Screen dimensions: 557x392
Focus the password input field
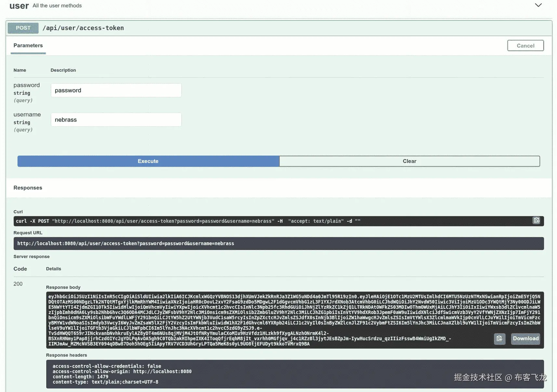point(116,90)
